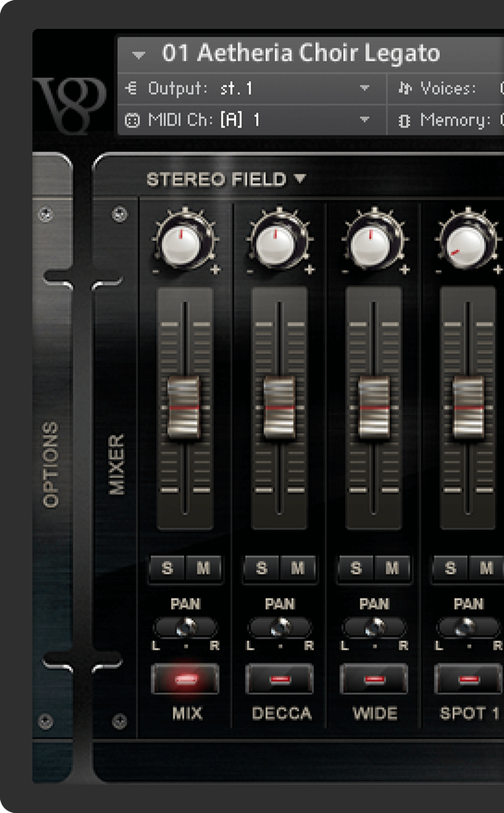Expand the Output st. 1 dropdown
The image size is (504, 813).
click(x=365, y=88)
